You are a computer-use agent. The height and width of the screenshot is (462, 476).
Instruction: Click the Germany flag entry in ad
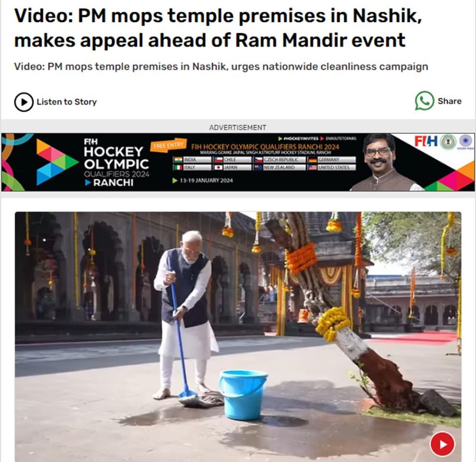[332, 160]
